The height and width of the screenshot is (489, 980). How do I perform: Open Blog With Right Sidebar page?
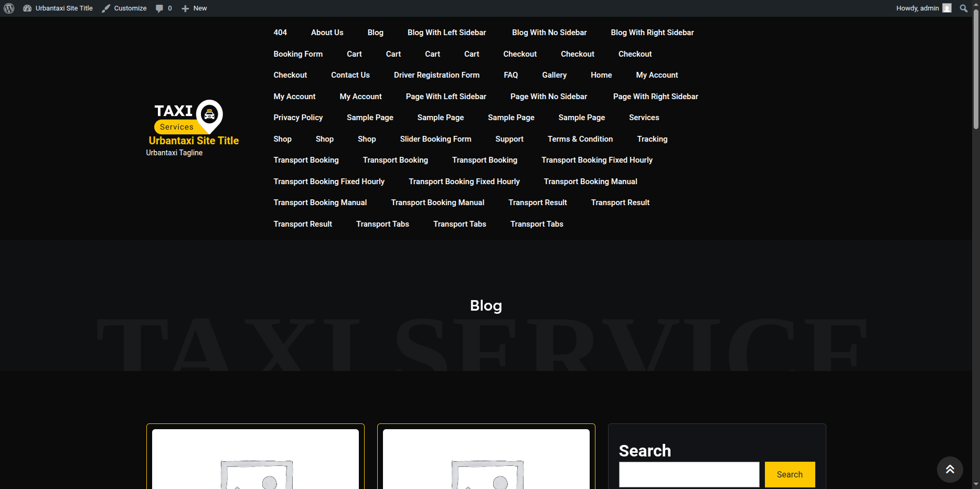click(652, 33)
